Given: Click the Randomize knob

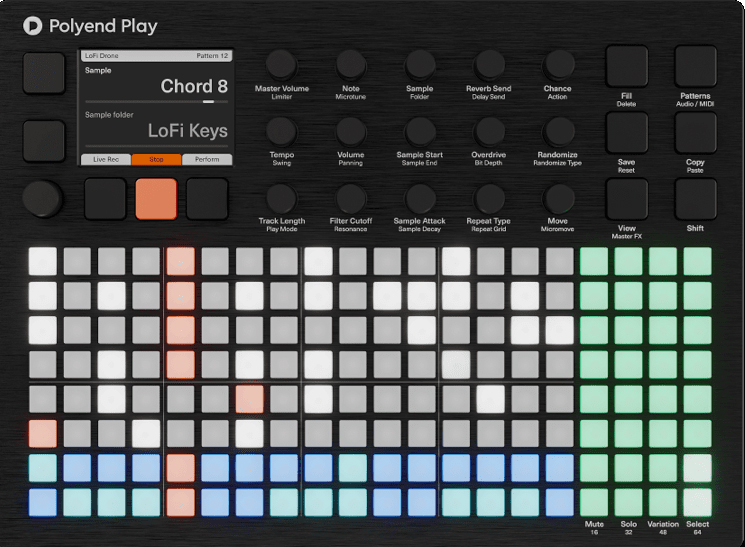Looking at the screenshot, I should tap(558, 131).
